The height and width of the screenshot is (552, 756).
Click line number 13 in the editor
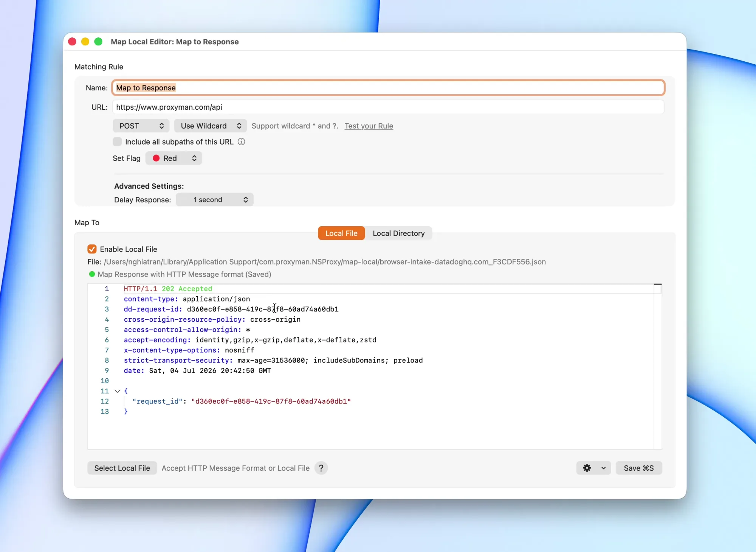coord(105,411)
